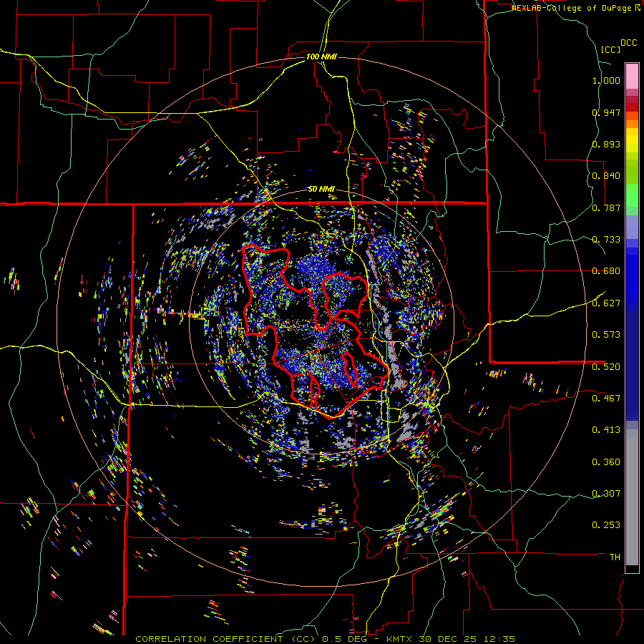Screen dimensions: 644x644
Task: Click the [CC] legend unit label
Action: click(610, 49)
